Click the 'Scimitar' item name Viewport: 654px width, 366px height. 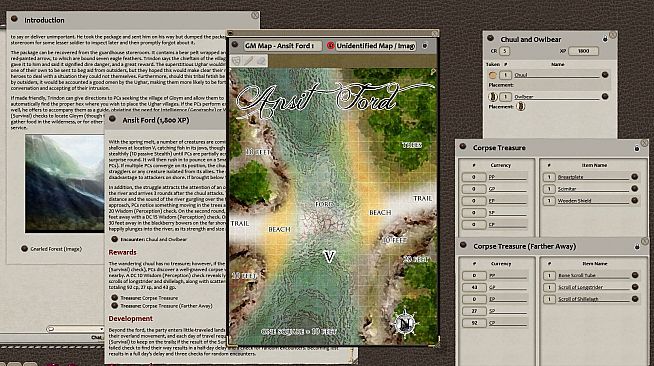tap(567, 189)
